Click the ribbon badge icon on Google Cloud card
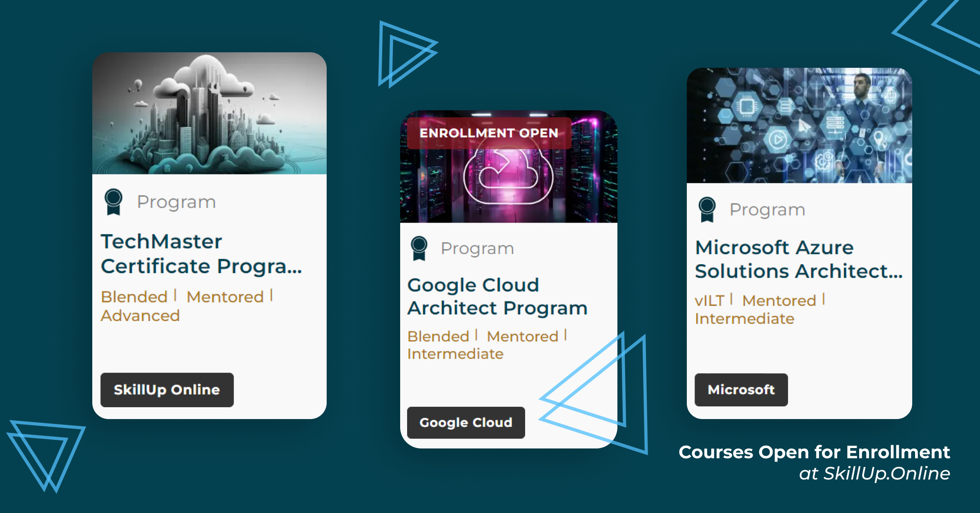 (x=419, y=248)
